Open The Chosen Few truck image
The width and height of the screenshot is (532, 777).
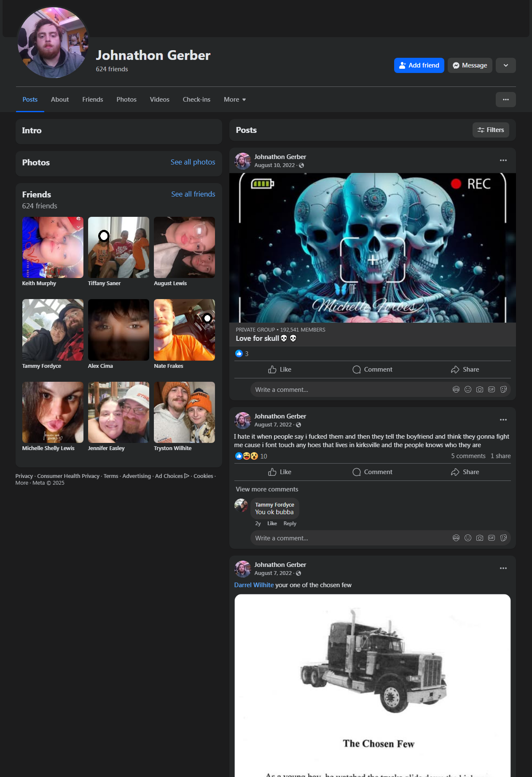point(373,685)
